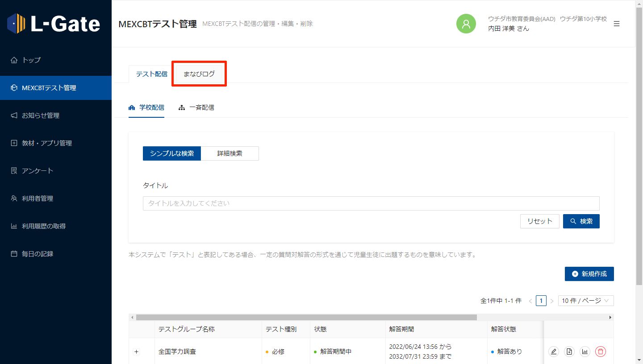Click the table scrollbar left arrow

[x=132, y=317]
